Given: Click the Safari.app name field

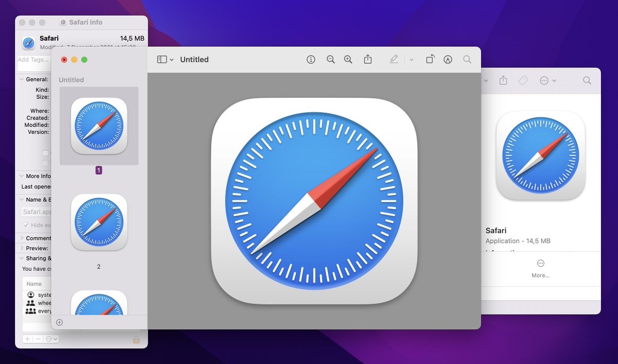Looking at the screenshot, I should (36, 212).
